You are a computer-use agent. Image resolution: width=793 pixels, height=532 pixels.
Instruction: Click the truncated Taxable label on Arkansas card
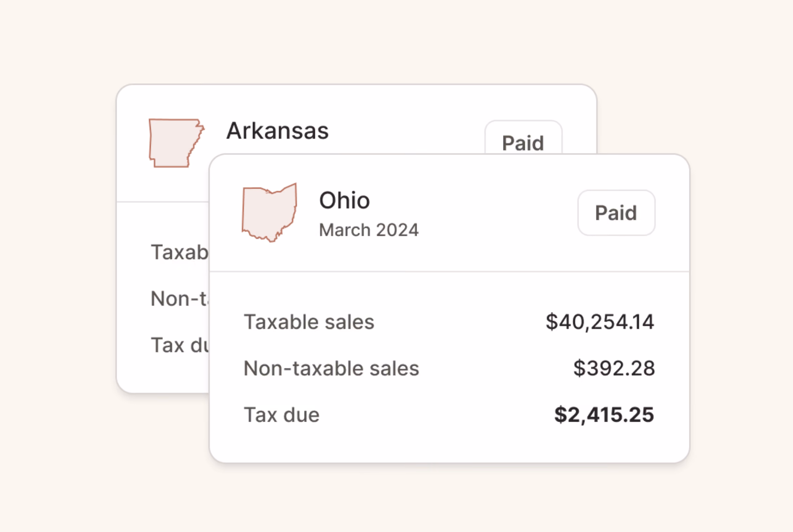(180, 252)
